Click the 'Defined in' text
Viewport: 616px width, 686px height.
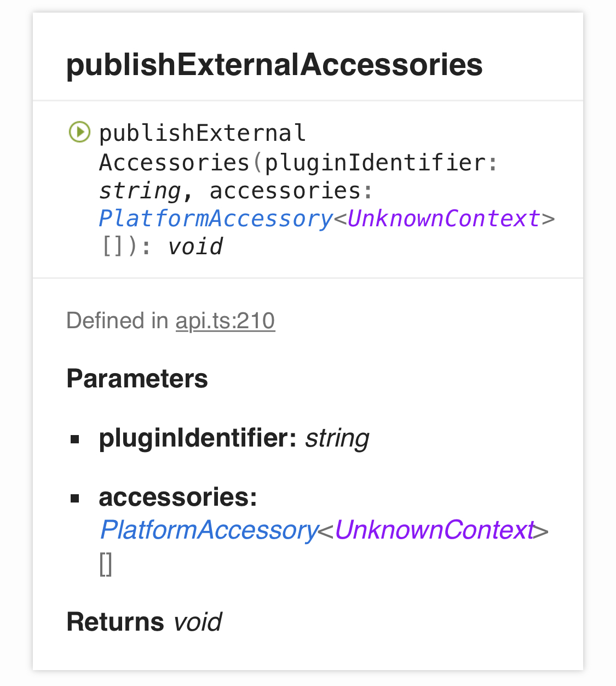(x=117, y=321)
